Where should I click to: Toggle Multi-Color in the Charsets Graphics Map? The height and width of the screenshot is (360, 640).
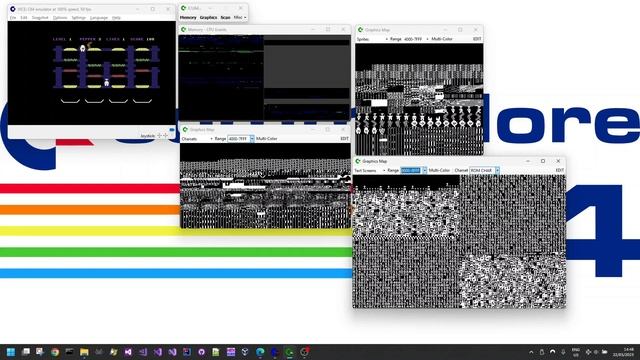(267, 139)
